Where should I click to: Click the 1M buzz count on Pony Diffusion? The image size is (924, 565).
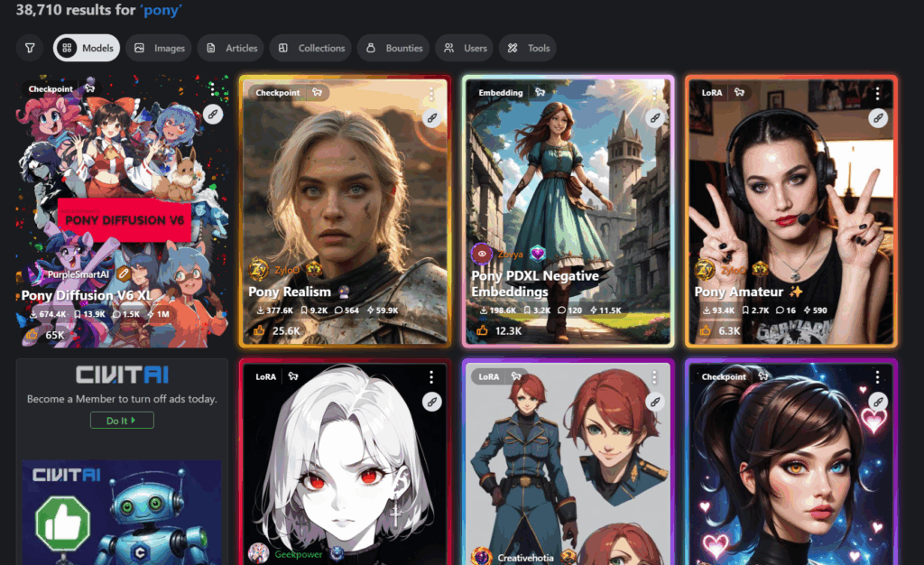click(158, 314)
